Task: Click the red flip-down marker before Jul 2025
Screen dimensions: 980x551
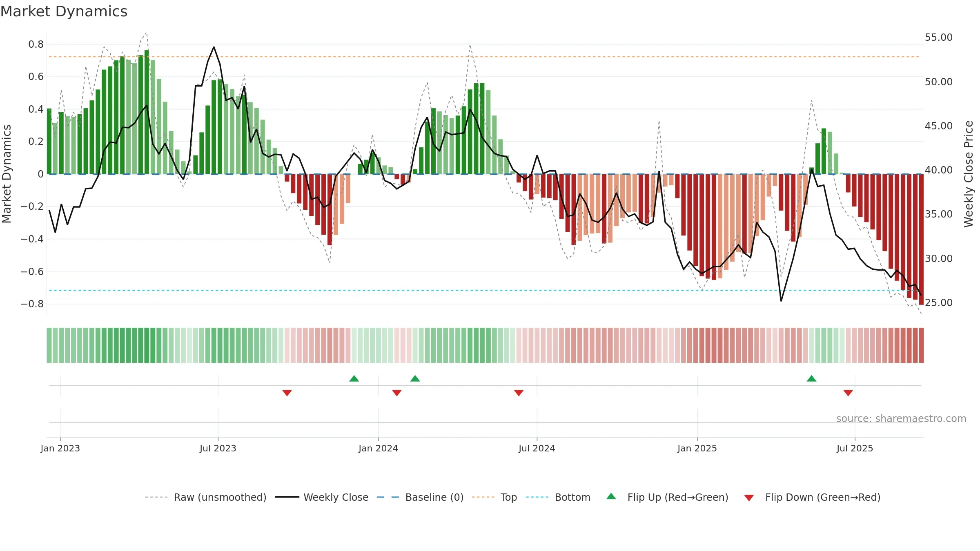Action: click(848, 393)
